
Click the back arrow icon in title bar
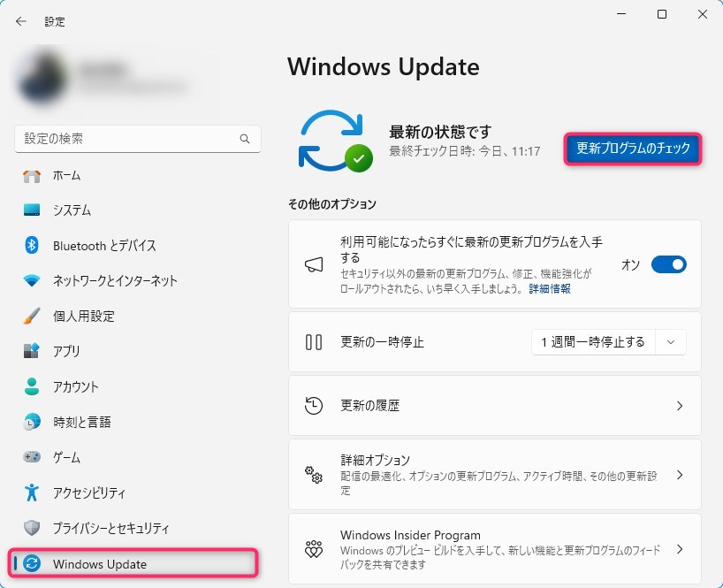pyautogui.click(x=21, y=21)
